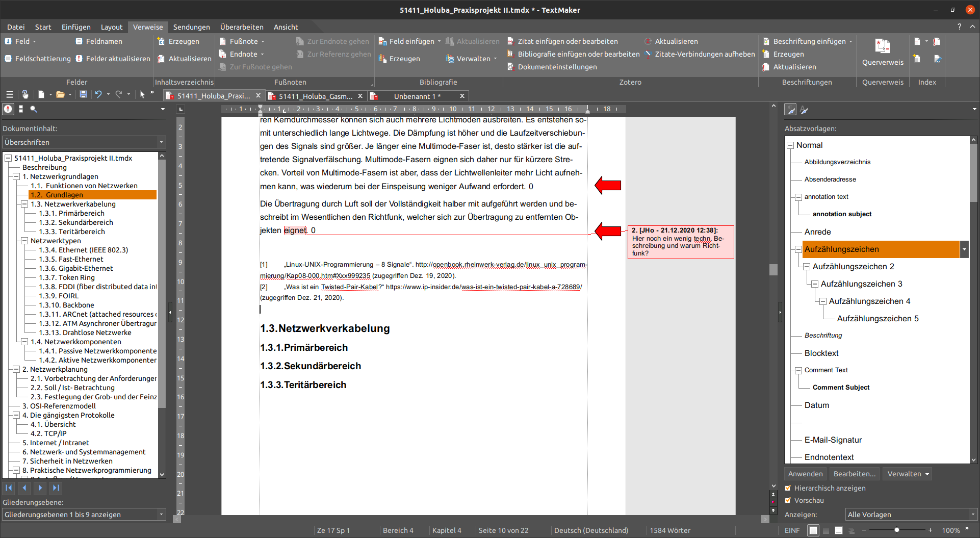Toggle Feldschattierung
The width and height of the screenshot is (980, 538).
[x=38, y=59]
